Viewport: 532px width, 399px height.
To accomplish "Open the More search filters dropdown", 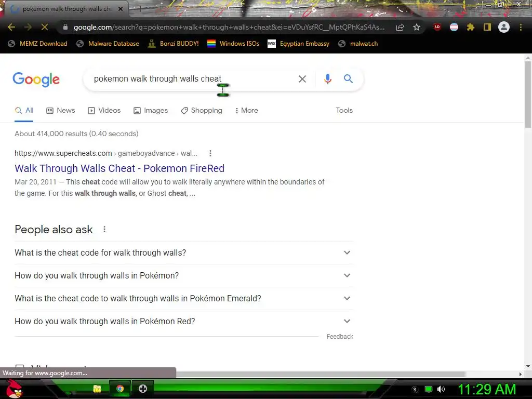I will point(247,111).
